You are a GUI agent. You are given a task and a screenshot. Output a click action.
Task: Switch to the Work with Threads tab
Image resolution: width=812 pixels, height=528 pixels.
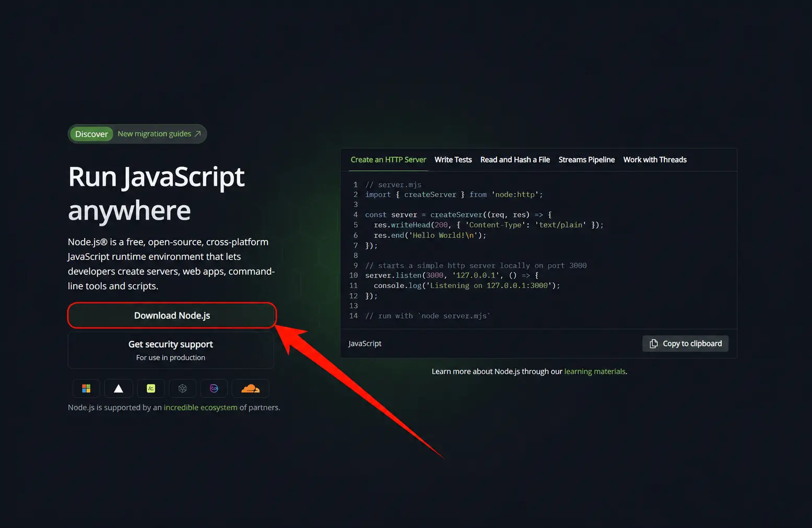[655, 160]
